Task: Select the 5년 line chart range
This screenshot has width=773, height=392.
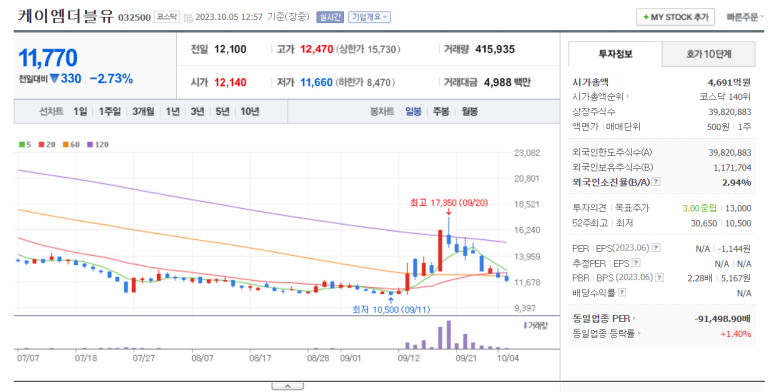Action: pos(222,112)
